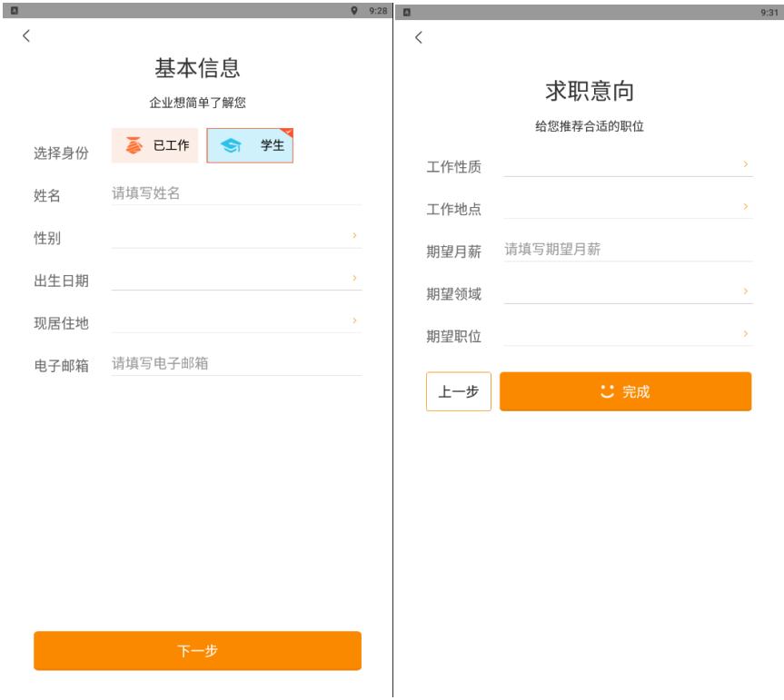
Task: Go back from the 求职意向 screen
Action: 419,37
